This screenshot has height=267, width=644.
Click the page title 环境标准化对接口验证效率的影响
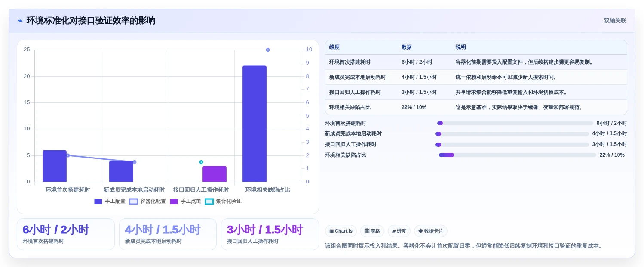91,21
